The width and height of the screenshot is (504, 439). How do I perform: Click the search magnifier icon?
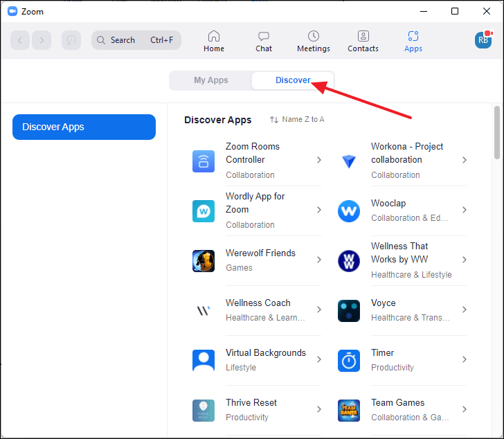pyautogui.click(x=101, y=40)
